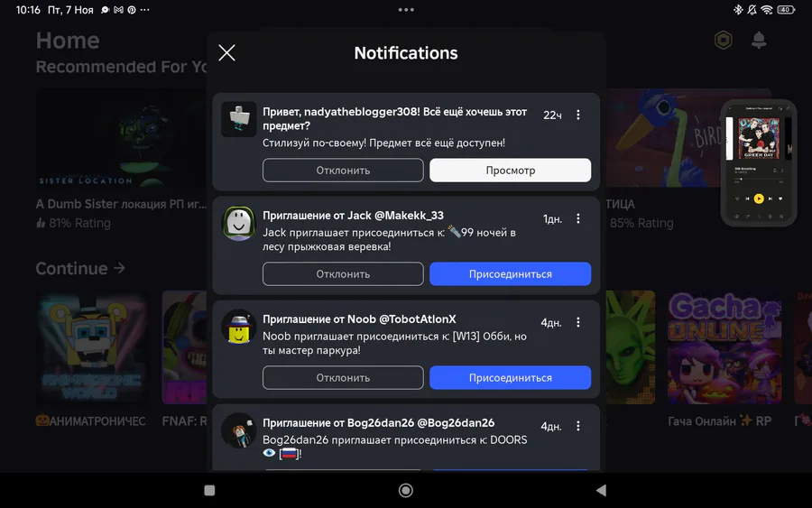Open the Robux hexagon icon in Home header

724,40
